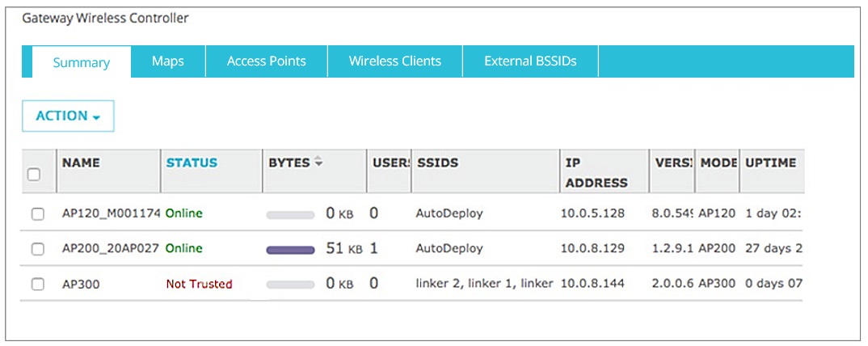Click the BYTES column sort arrow icon

click(318, 163)
